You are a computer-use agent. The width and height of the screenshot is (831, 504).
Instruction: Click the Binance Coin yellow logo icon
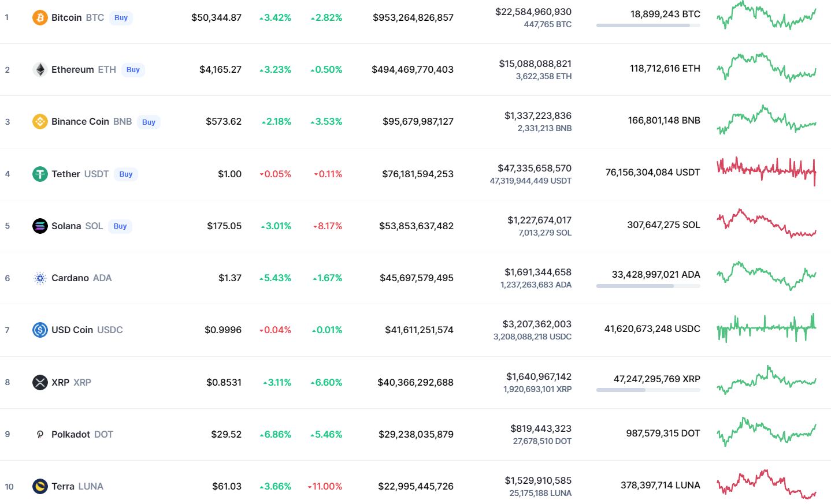pos(40,122)
